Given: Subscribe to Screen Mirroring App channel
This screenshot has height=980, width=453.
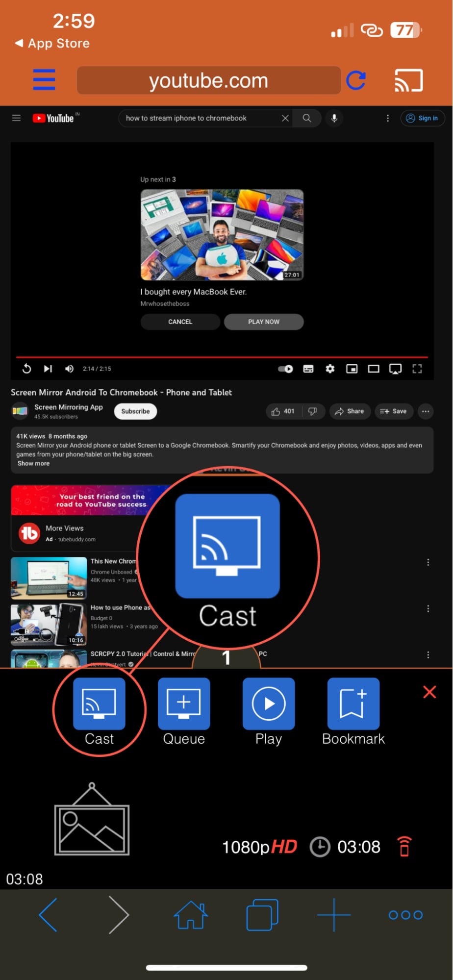Looking at the screenshot, I should [x=135, y=411].
